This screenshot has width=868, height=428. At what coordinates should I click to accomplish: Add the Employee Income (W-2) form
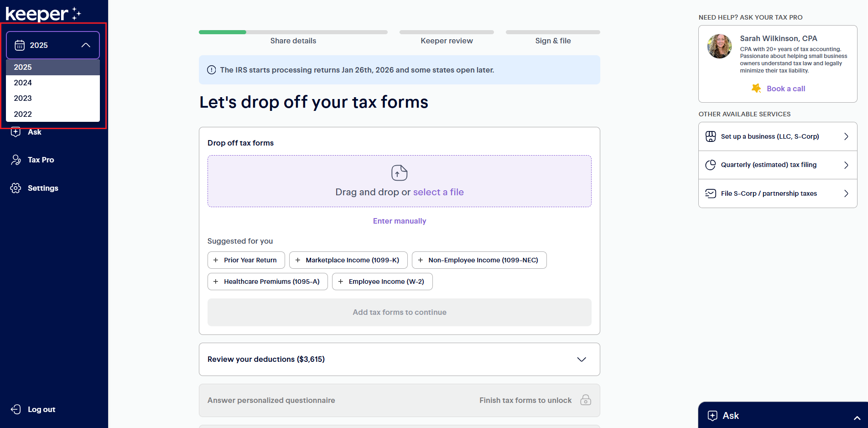382,282
